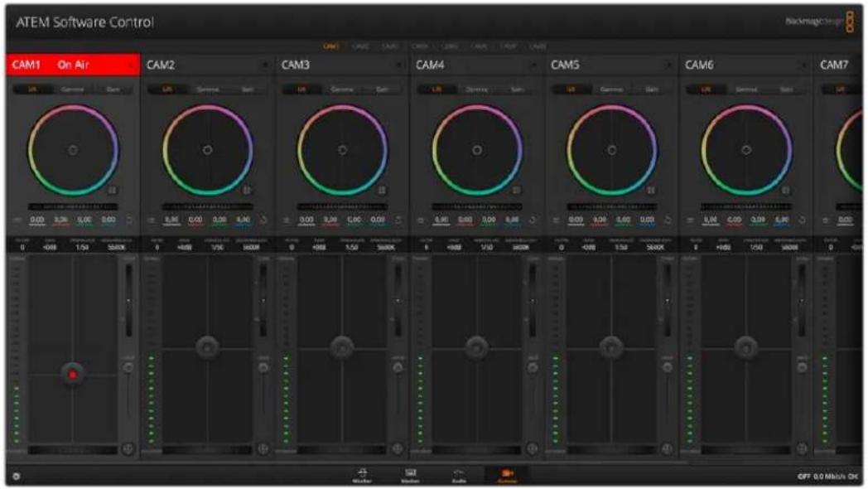Switch to the Switcher page at the bottom
This screenshot has width=868, height=489.
coord(362,476)
